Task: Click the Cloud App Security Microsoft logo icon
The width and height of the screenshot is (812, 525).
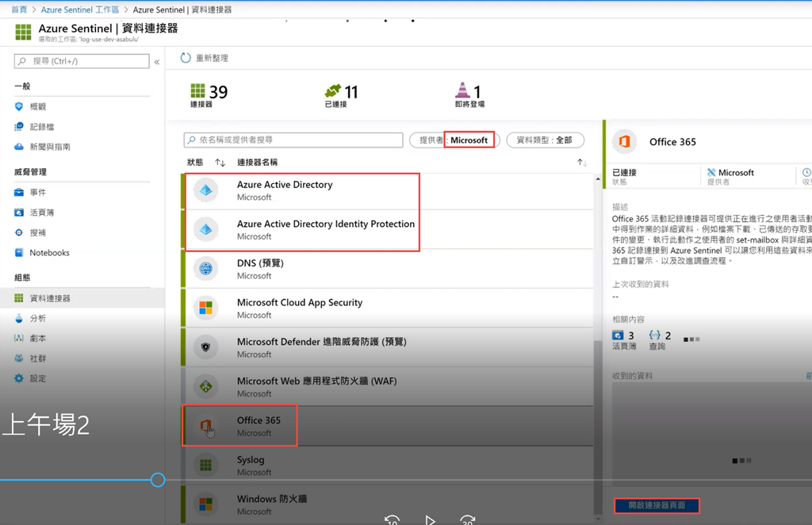Action: [x=205, y=308]
